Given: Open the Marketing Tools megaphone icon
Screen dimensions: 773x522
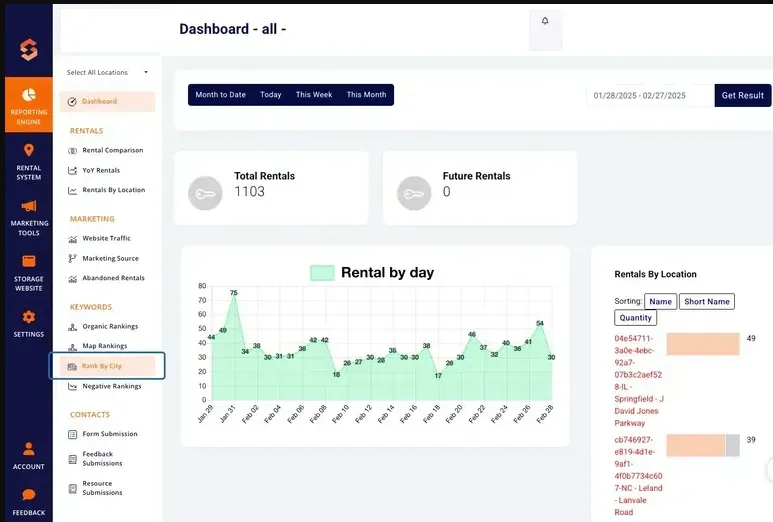Looking at the screenshot, I should pyautogui.click(x=29, y=206).
